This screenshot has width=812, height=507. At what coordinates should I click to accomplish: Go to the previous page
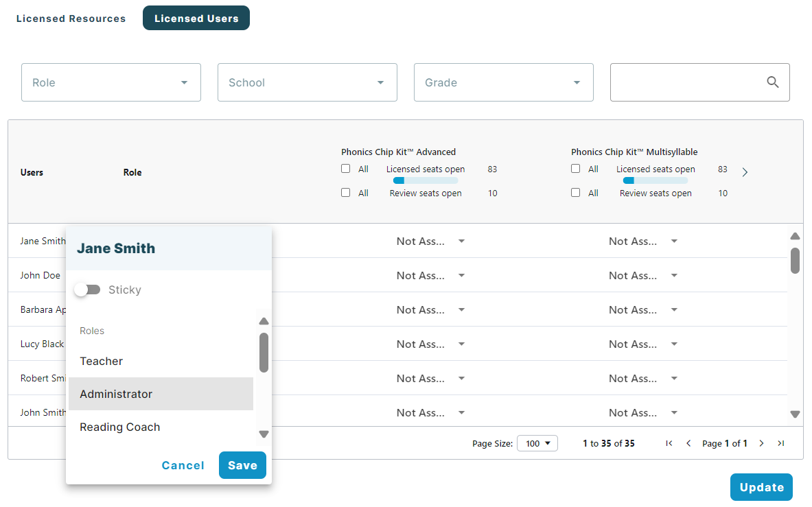[688, 443]
